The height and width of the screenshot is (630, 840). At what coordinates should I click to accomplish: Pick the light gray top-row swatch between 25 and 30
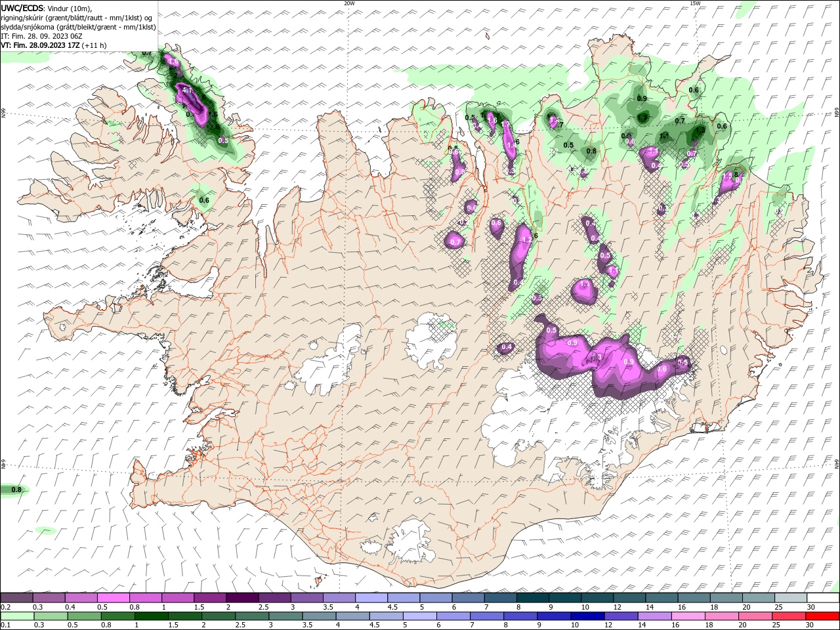790,598
